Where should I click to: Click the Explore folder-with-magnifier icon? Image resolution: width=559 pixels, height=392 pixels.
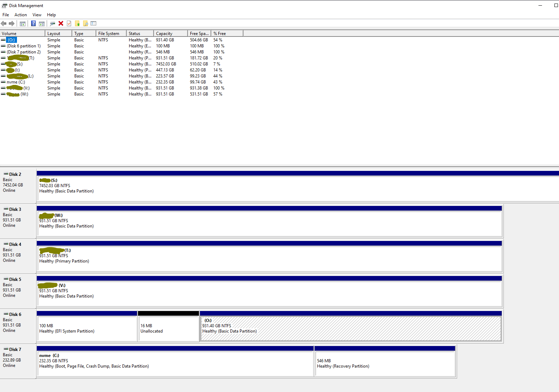(x=86, y=24)
